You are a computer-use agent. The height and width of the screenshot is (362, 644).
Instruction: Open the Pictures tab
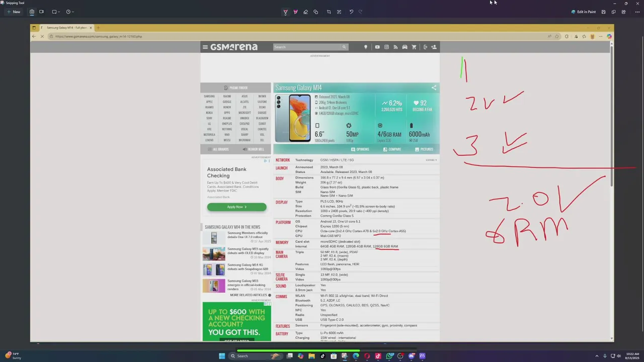tap(424, 149)
